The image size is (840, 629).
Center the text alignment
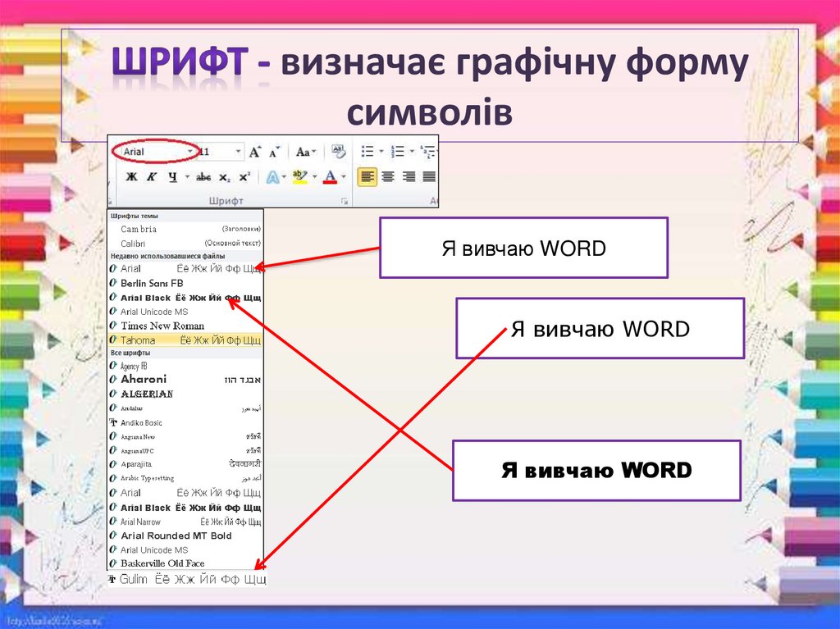[x=388, y=177]
